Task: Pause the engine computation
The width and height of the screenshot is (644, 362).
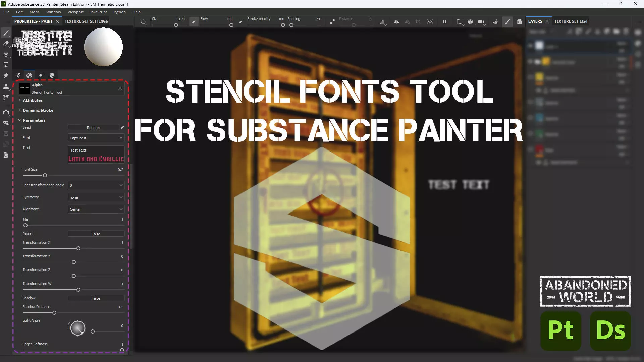Action: [444, 22]
